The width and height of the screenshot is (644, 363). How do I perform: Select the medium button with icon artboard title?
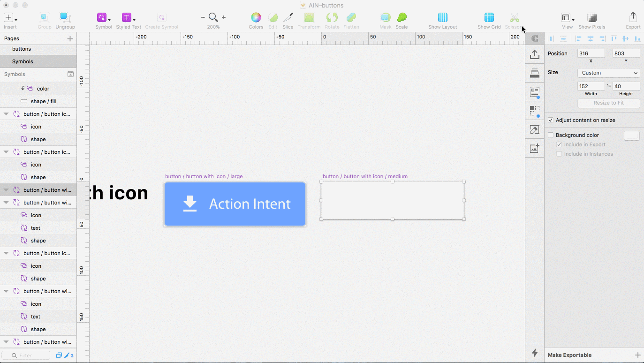coord(365,176)
